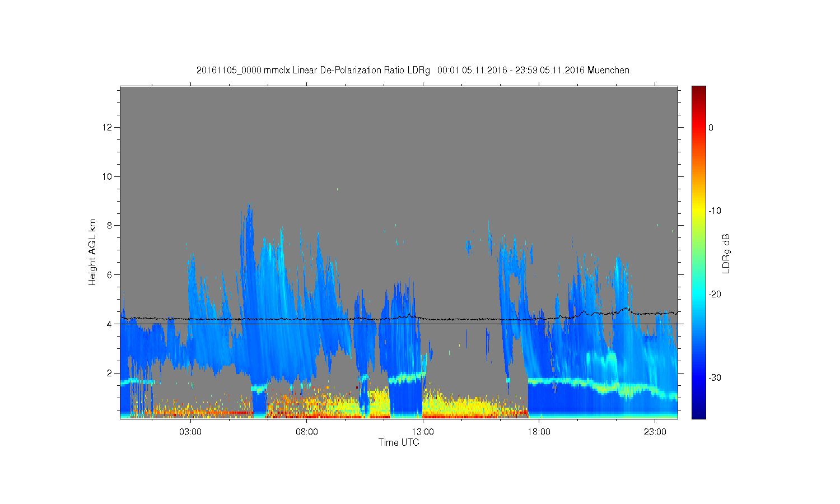Image resolution: width=840 pixels, height=504 pixels.
Task: Click the colorbar value 0
Action: tap(711, 128)
